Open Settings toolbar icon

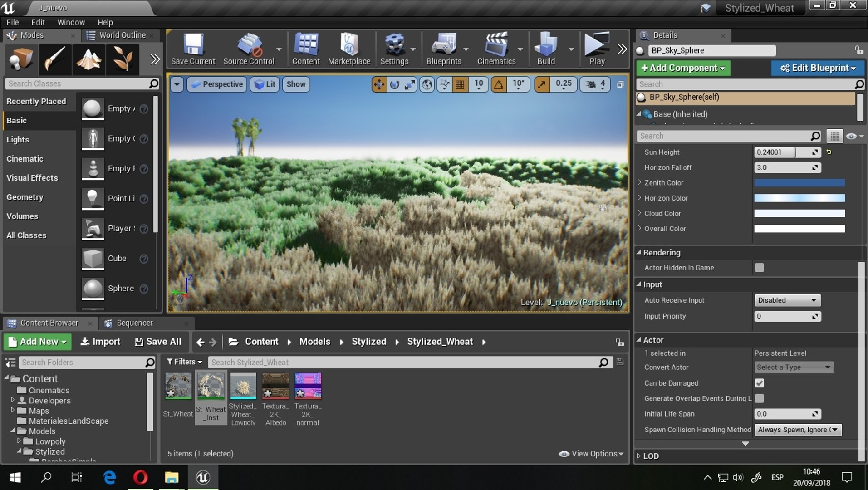point(394,49)
